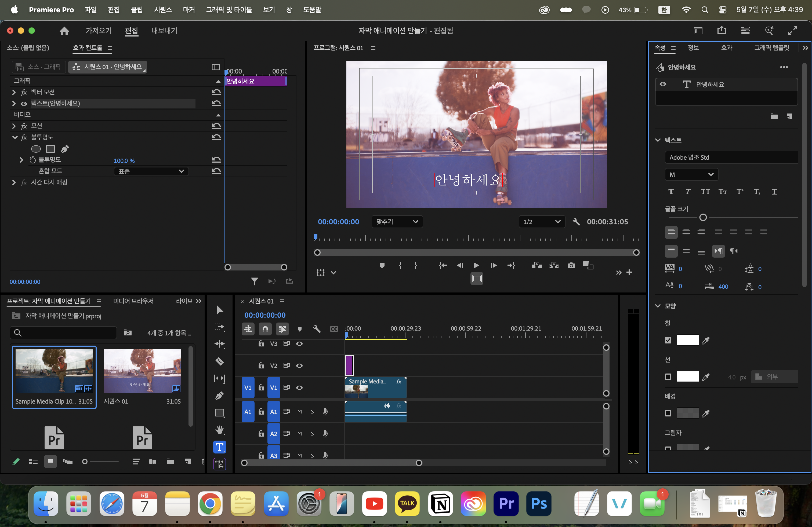
Task: Reset the 벡터 모션 effect
Action: tap(216, 92)
